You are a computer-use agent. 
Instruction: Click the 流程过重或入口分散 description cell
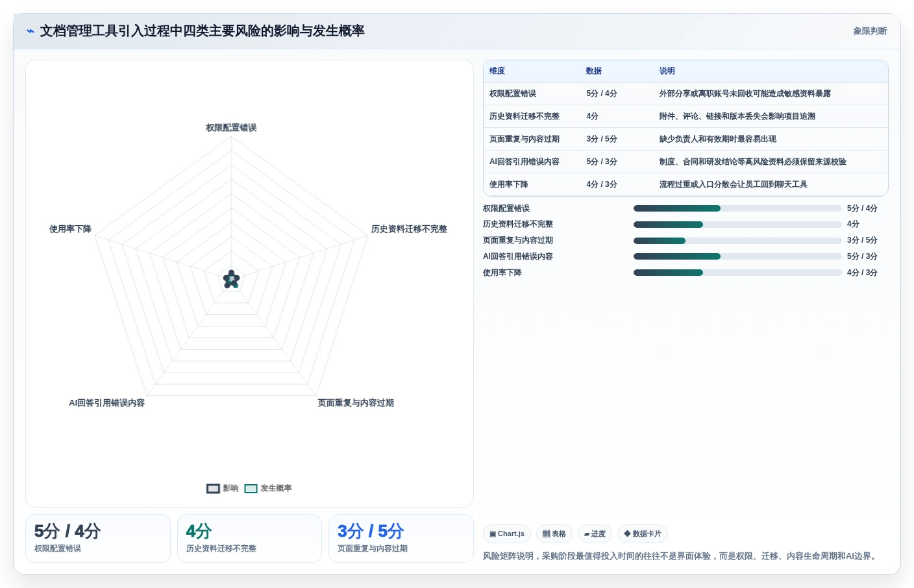[x=734, y=184]
